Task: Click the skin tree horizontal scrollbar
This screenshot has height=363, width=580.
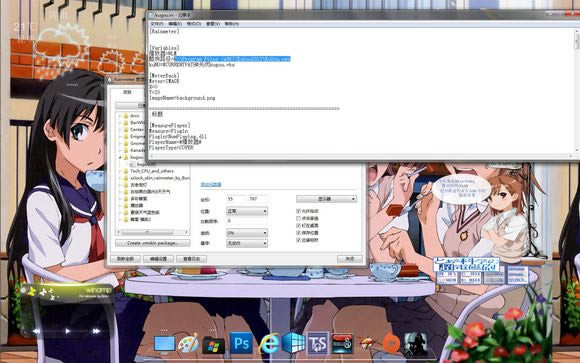Action: 152,232
